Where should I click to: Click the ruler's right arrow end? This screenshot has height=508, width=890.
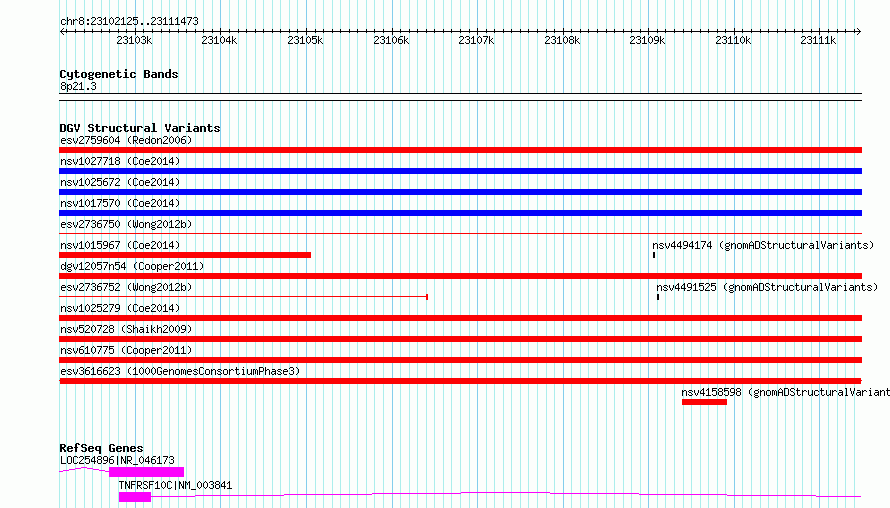[859, 31]
